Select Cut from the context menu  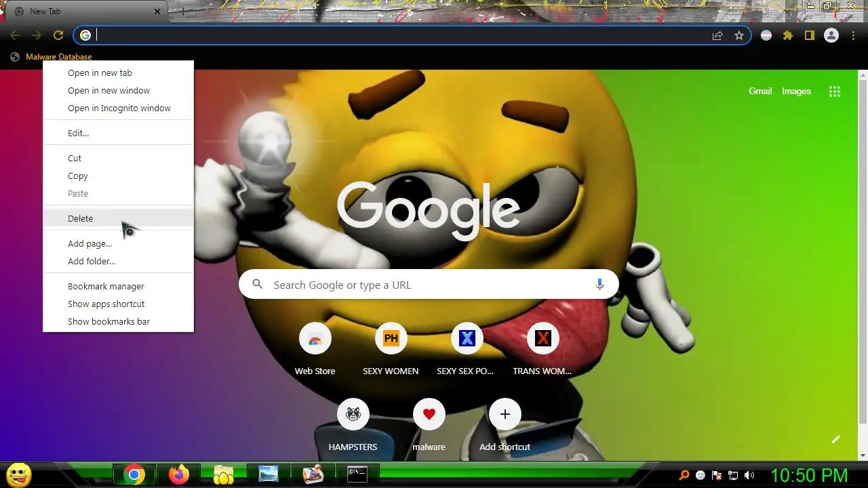pos(119,158)
